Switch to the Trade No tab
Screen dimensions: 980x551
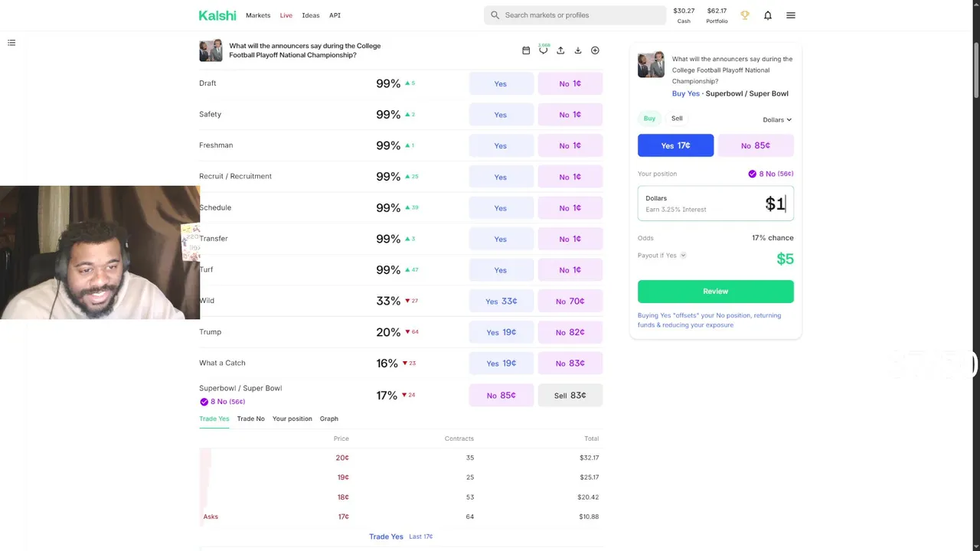coord(250,419)
